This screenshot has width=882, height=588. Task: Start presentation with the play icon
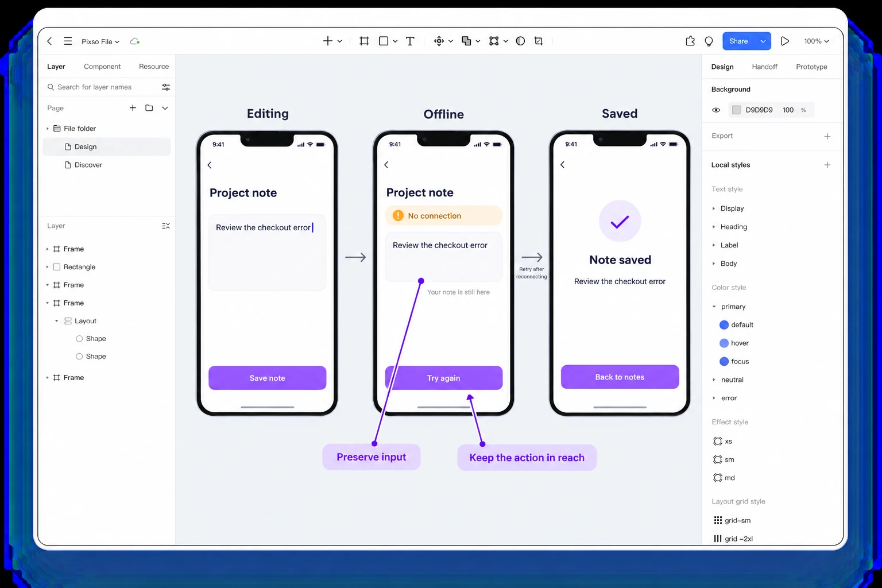785,41
